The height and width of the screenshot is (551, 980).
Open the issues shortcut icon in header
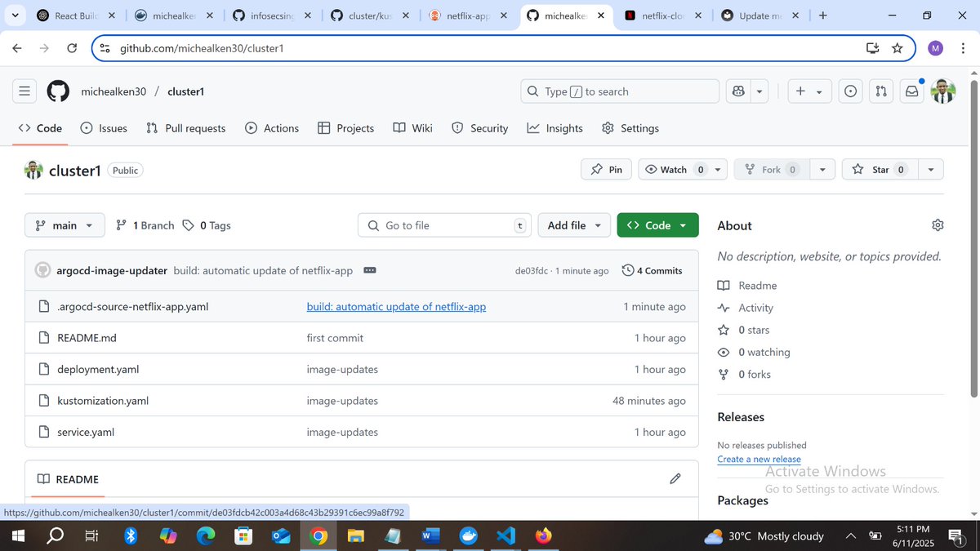tap(850, 91)
